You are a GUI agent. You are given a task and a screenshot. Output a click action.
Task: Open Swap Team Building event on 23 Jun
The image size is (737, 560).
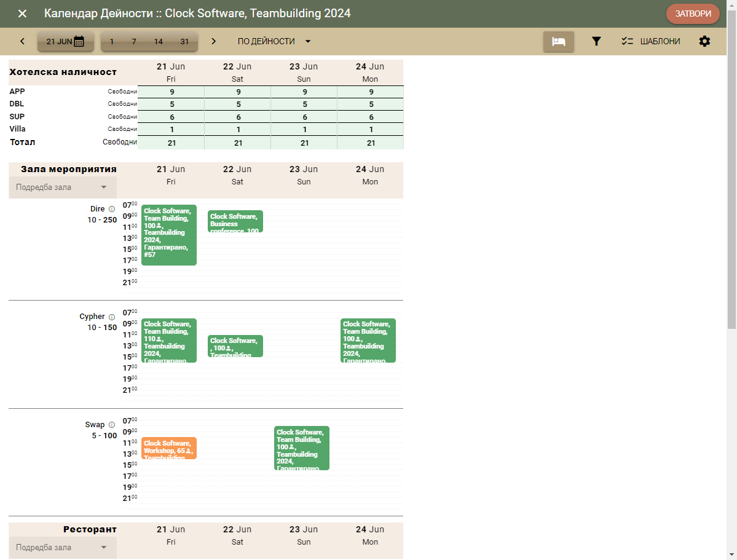click(x=301, y=448)
